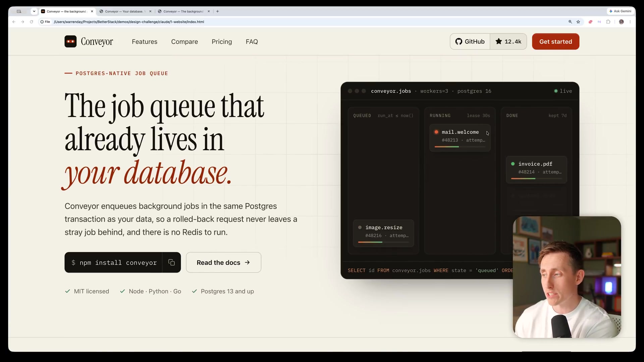This screenshot has width=644, height=362.
Task: Click the image.resize progress bar
Action: click(383, 242)
